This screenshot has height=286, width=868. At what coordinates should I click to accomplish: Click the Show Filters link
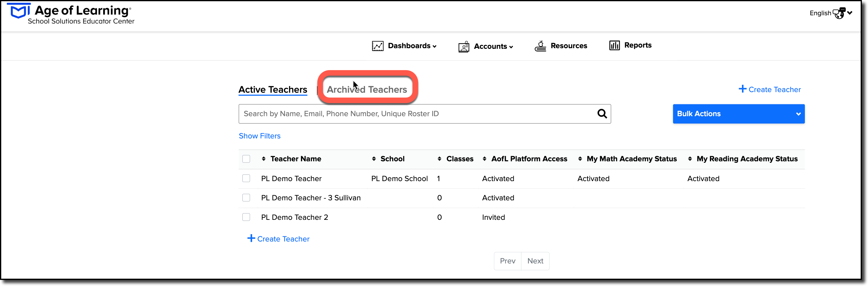259,136
